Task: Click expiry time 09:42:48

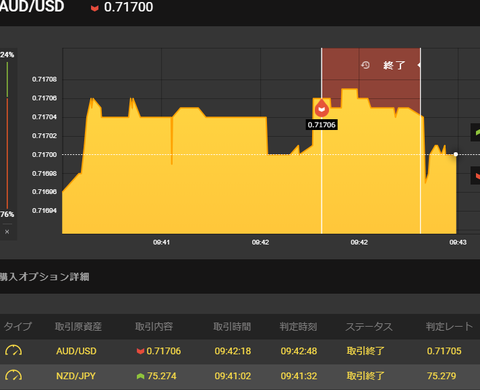Action: point(299,351)
